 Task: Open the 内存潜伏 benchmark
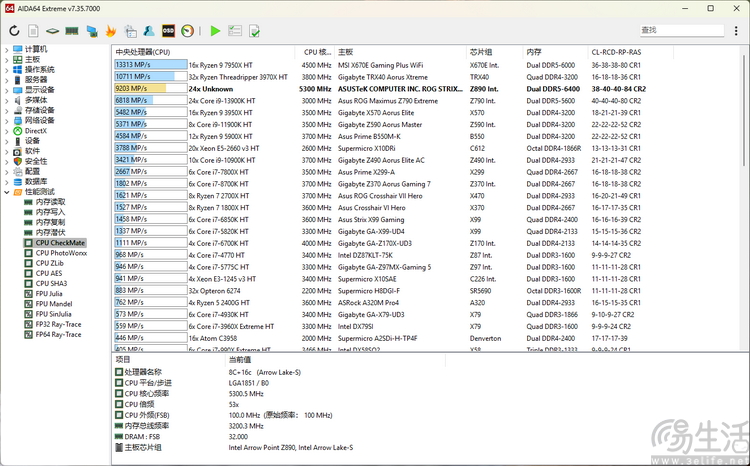[50, 233]
